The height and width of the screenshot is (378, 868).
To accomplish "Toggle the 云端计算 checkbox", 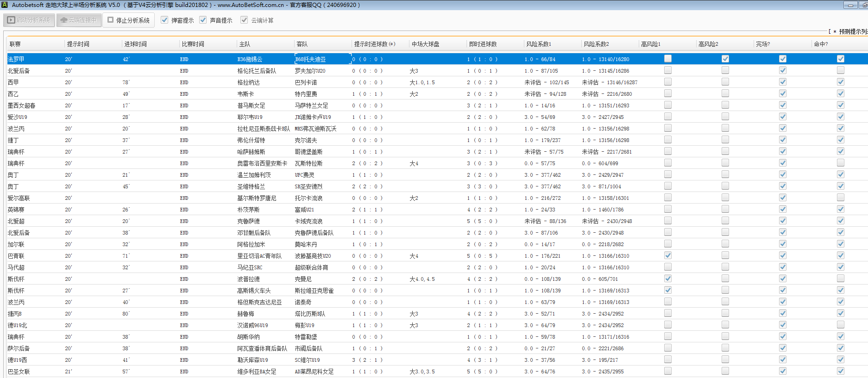I will tap(244, 20).
